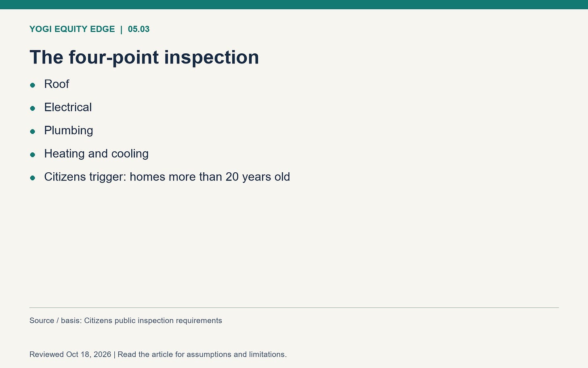Click the teal bar at the top
Image resolution: width=588 pixels, height=368 pixels.
click(x=294, y=4)
